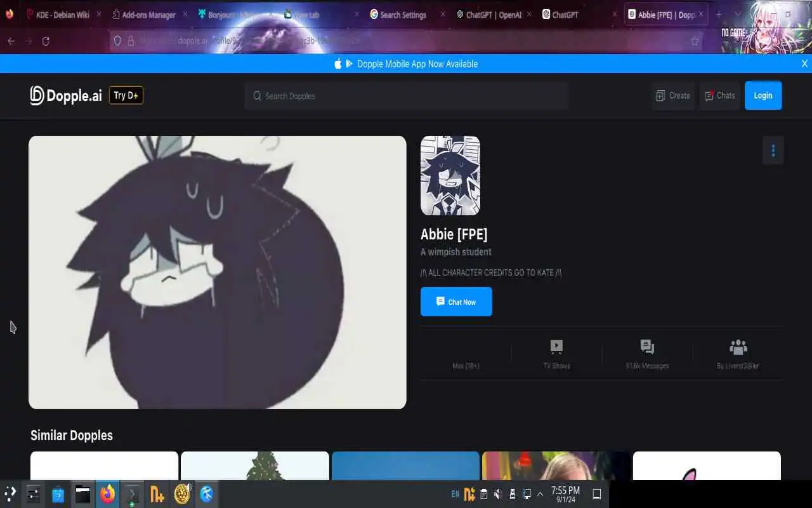Open the Discover software store icon
812x508 pixels.
(58, 493)
